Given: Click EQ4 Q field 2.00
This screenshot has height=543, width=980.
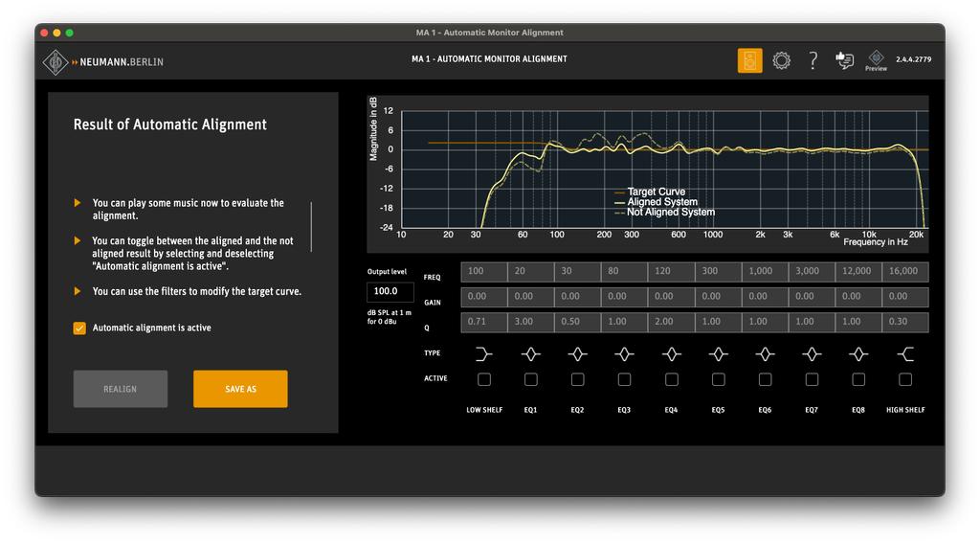Looking at the screenshot, I should [671, 322].
